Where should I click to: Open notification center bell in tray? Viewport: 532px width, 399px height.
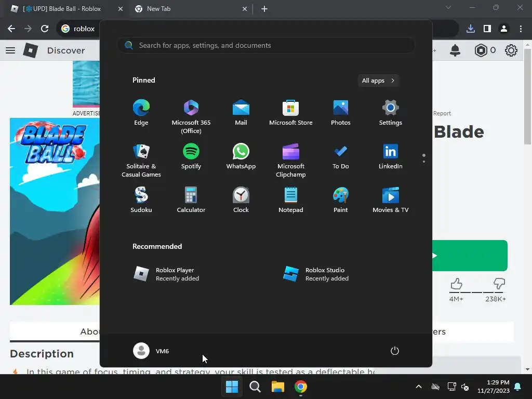tap(518, 387)
